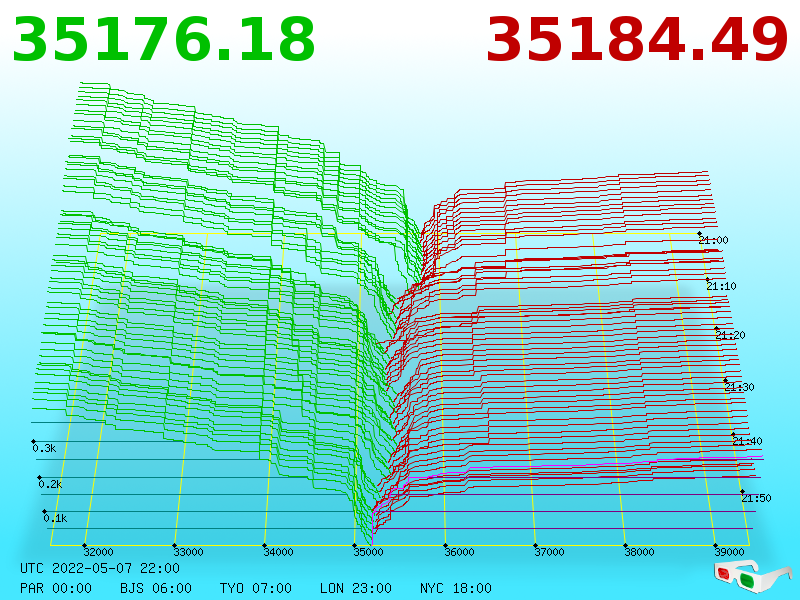Click the 37000 price axis label
The height and width of the screenshot is (600, 800).
pyautogui.click(x=549, y=552)
